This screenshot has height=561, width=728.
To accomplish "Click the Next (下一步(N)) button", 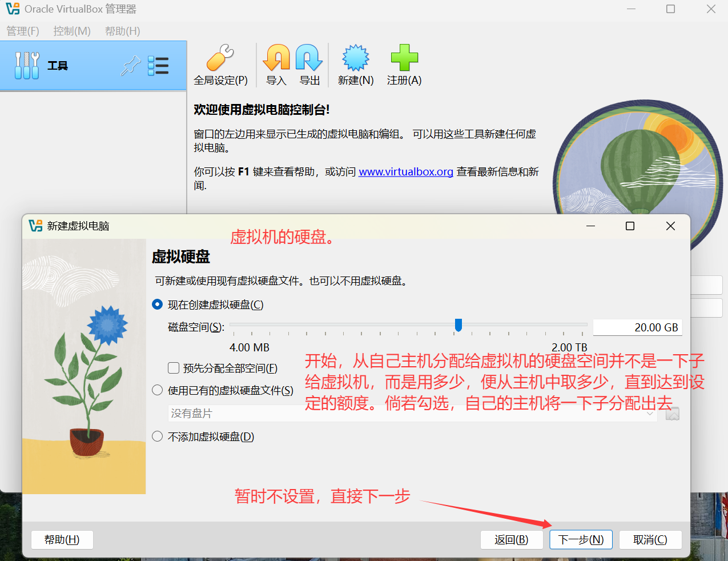I will (x=581, y=539).
